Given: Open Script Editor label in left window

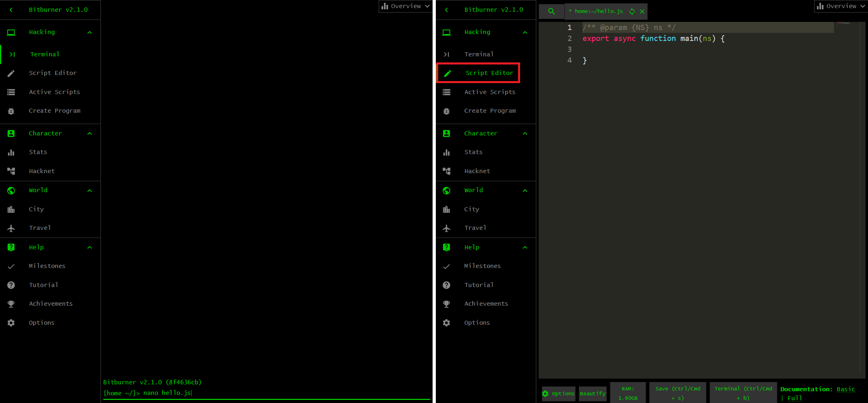Looking at the screenshot, I should [53, 73].
